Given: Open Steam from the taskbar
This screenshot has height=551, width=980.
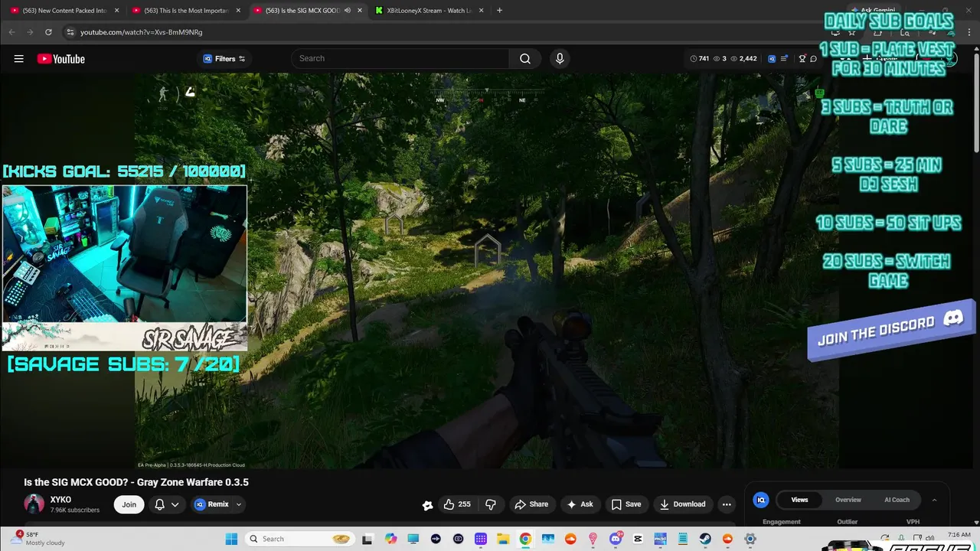Looking at the screenshot, I should [705, 539].
